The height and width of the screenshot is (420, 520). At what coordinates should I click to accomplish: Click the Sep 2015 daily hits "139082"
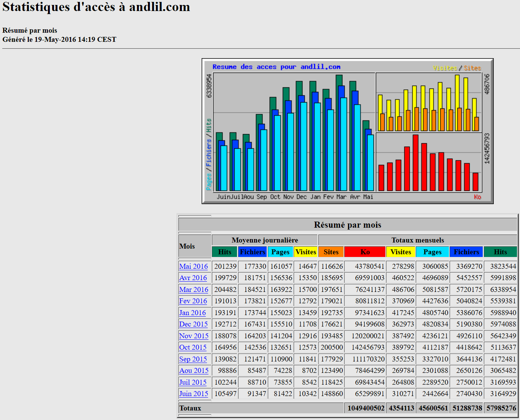click(x=226, y=359)
